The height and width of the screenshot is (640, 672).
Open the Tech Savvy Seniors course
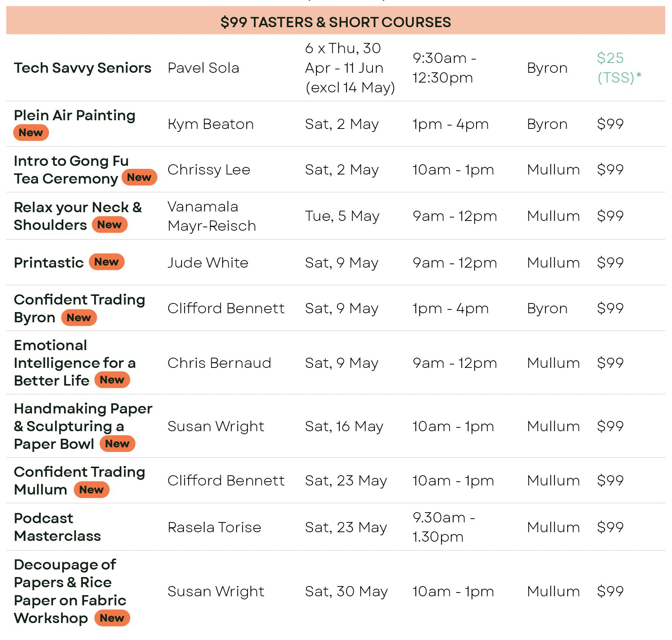82,68
